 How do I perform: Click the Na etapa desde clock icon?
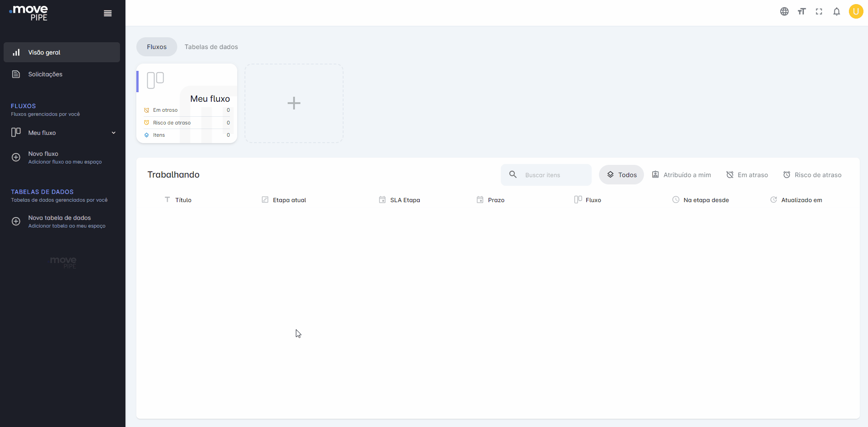(x=676, y=199)
